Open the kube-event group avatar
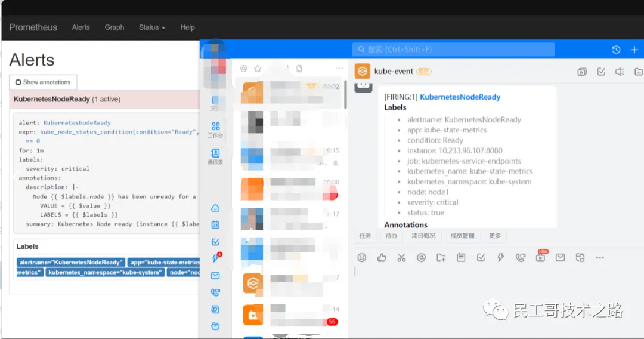644x339 pixels. pos(363,72)
